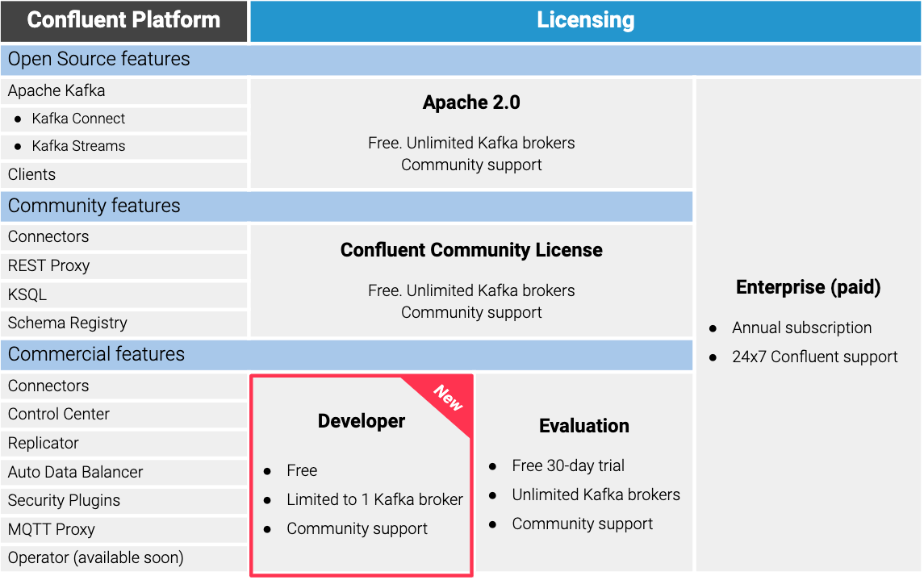Click the 'Developer' license heading
Viewport: 924px width, 580px height.
point(362,422)
